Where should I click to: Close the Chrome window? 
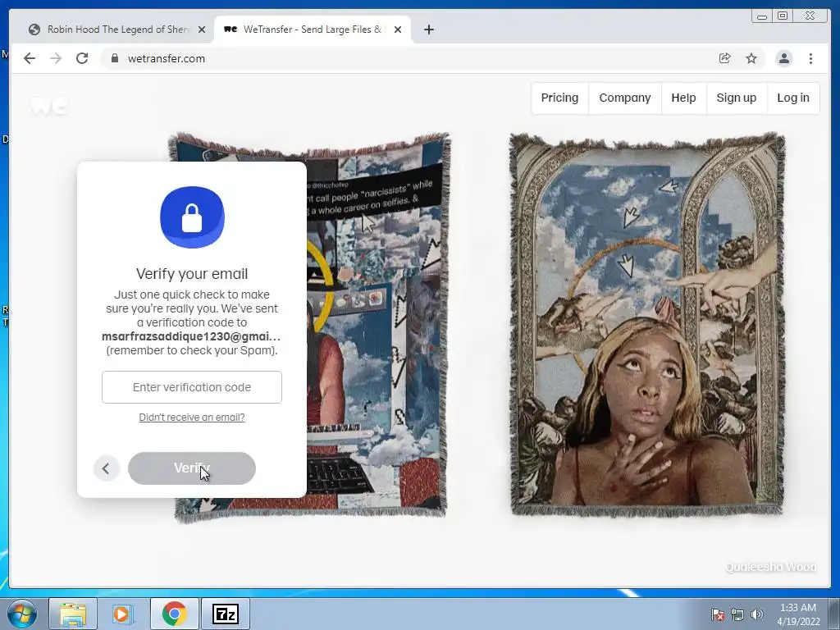pyautogui.click(x=810, y=16)
